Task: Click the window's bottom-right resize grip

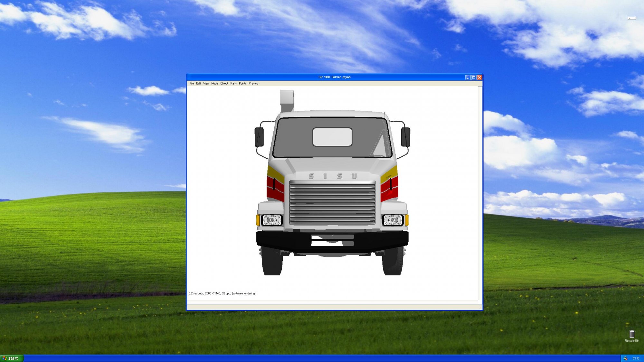Action: point(480,308)
